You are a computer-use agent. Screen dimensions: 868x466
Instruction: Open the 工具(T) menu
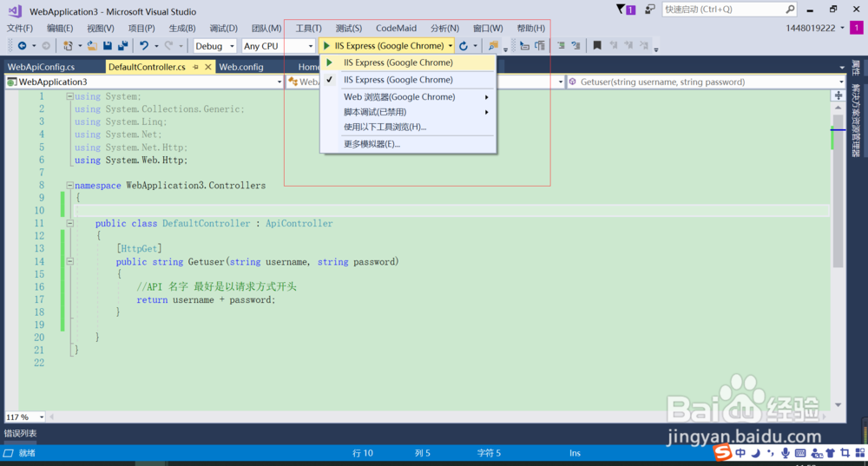308,29
